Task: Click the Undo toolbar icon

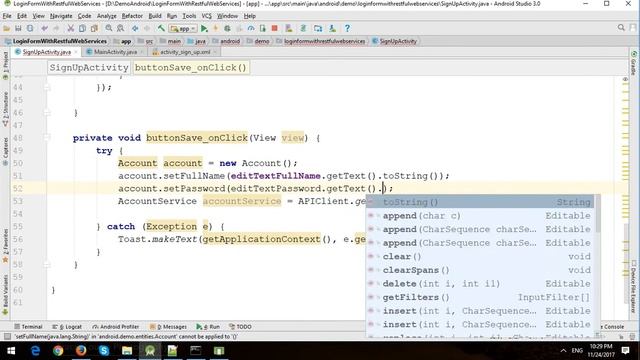Action: coord(44,29)
